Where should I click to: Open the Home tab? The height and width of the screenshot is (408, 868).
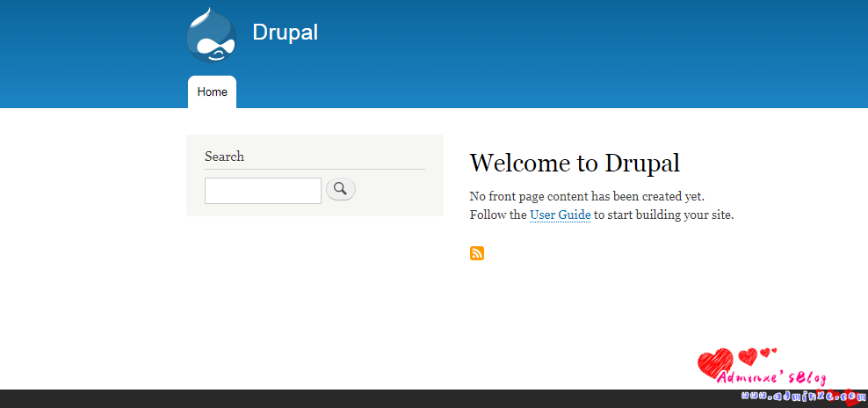tap(212, 92)
